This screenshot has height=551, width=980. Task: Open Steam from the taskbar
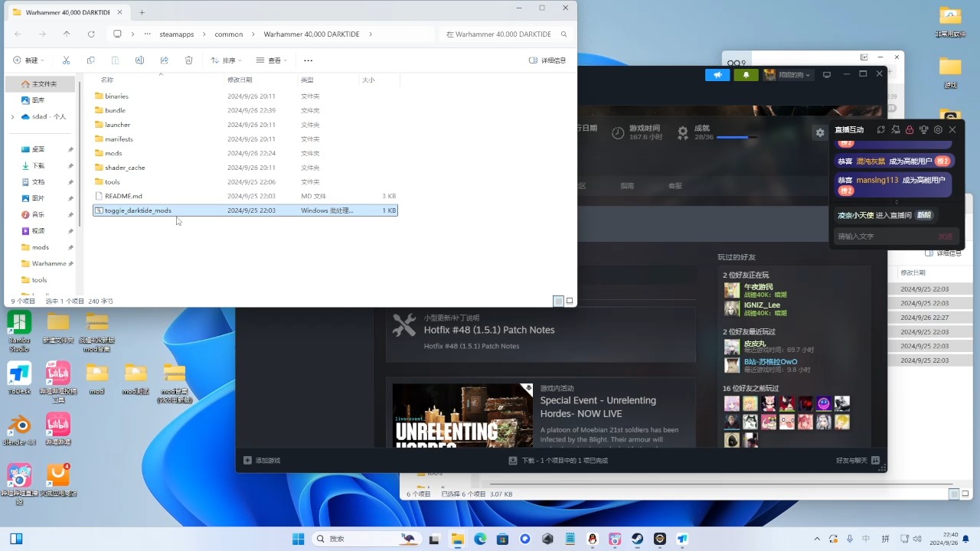point(637,539)
